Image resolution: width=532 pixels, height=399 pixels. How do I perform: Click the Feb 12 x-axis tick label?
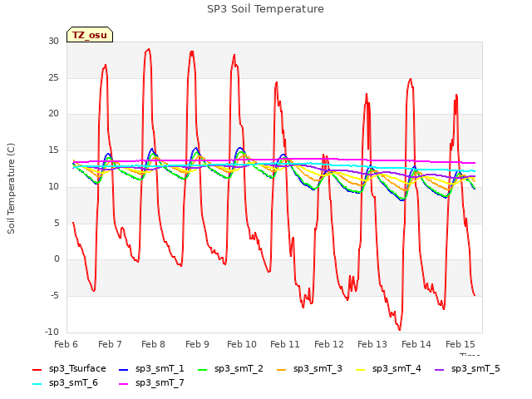pyautogui.click(x=329, y=344)
